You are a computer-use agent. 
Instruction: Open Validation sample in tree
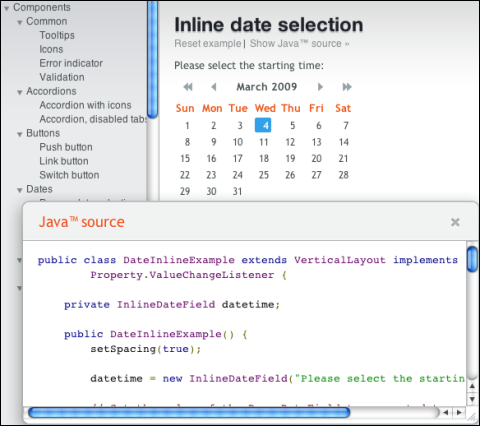[62, 77]
